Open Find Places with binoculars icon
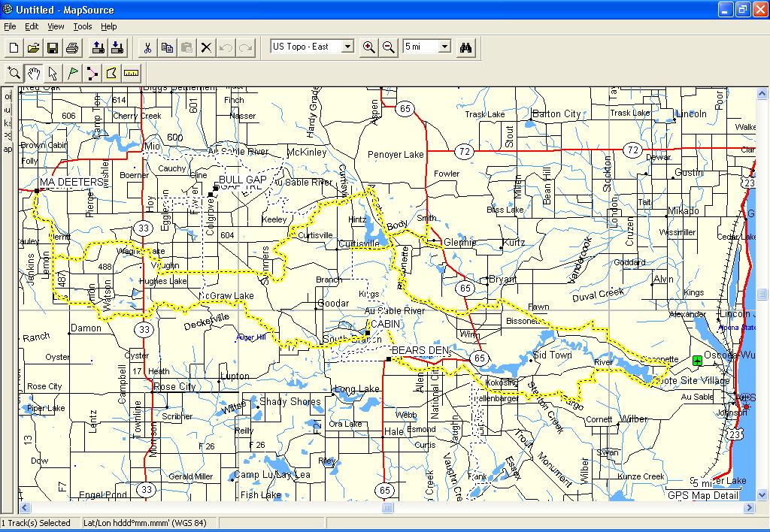 (466, 47)
